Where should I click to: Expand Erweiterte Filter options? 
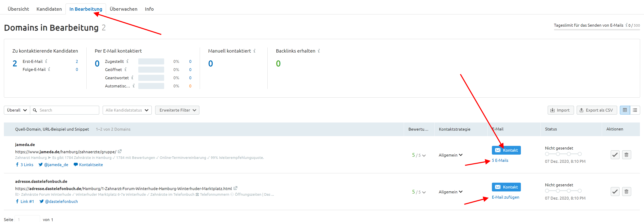coord(177,110)
